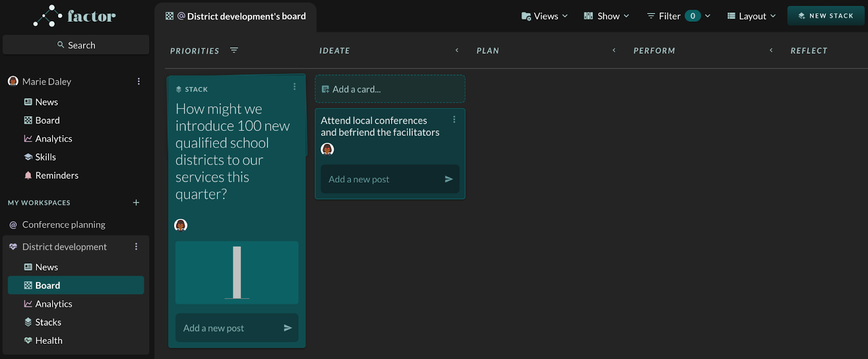Open the Attend local conferences card menu
Viewport: 868px width, 359px height.
coord(454,119)
